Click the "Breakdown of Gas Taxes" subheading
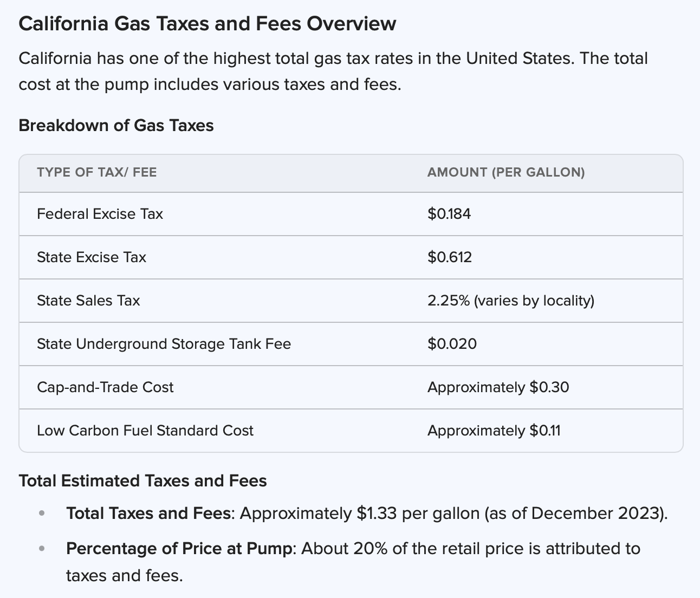700x598 pixels. click(116, 125)
